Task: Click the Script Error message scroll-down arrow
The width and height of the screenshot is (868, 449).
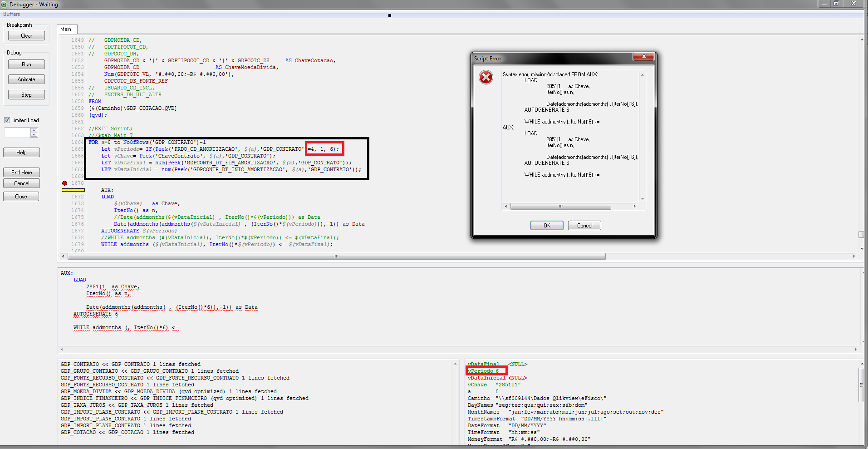Action: [642, 199]
